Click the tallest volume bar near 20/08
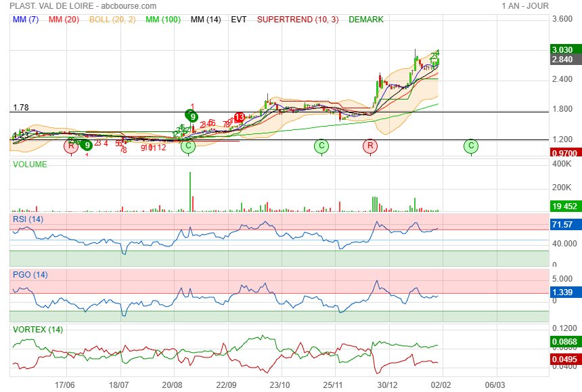 coord(190,192)
